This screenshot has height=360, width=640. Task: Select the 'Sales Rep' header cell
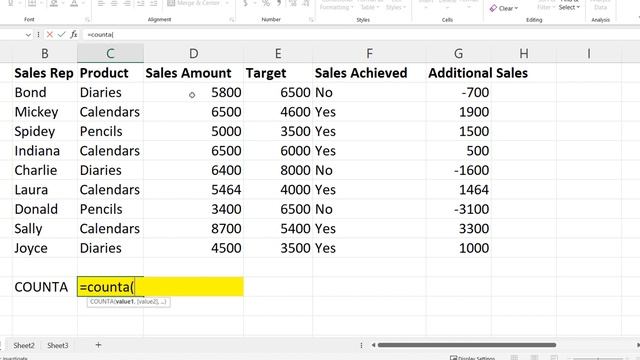tap(44, 73)
